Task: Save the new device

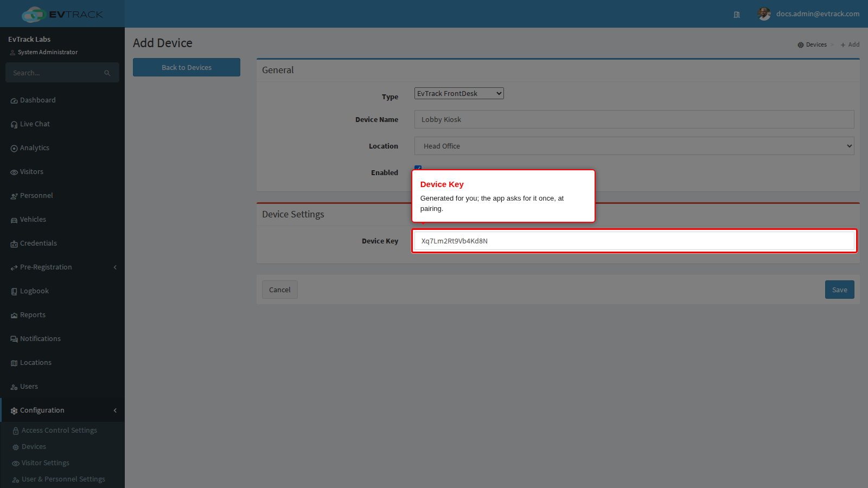Action: pos(840,290)
